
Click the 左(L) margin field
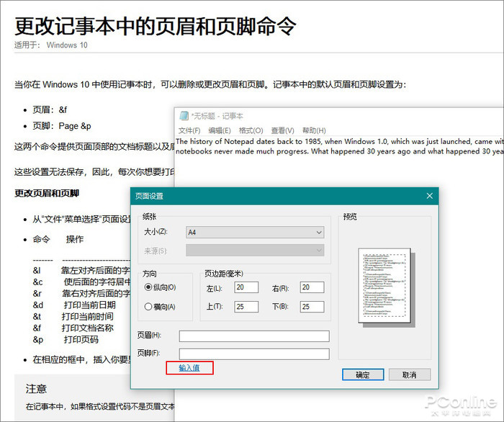[246, 287]
